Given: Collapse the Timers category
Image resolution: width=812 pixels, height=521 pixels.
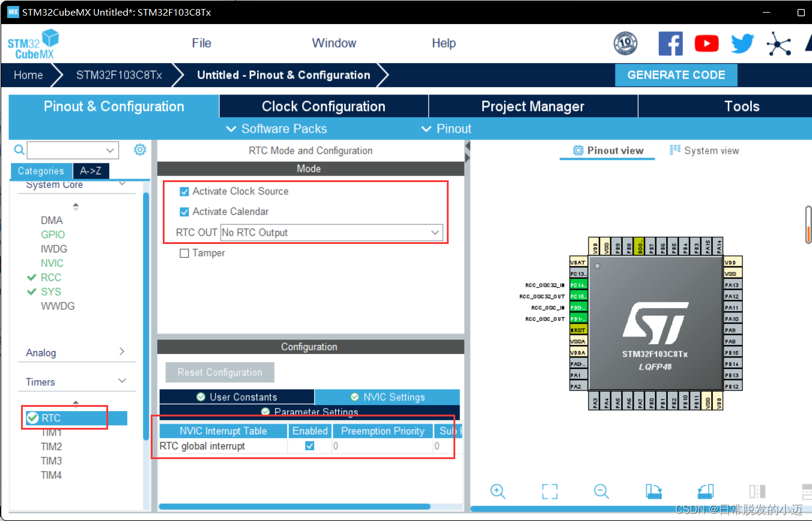Looking at the screenshot, I should [x=122, y=381].
